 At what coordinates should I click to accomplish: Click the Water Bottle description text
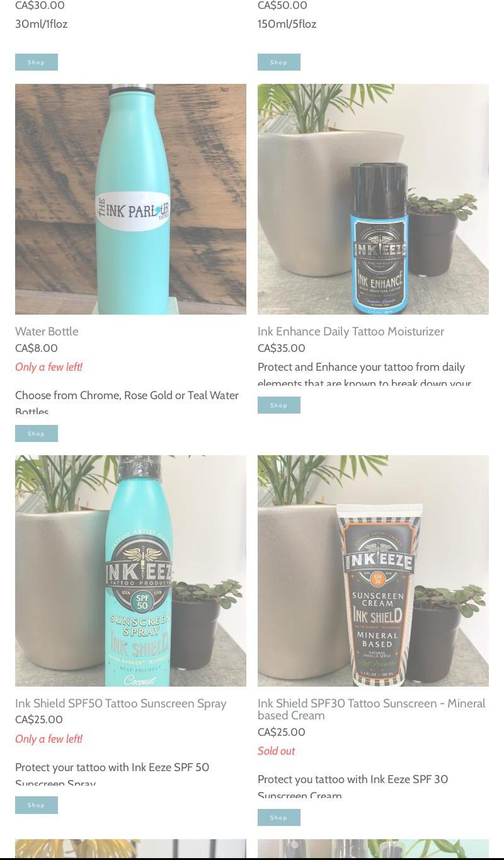[x=127, y=402]
